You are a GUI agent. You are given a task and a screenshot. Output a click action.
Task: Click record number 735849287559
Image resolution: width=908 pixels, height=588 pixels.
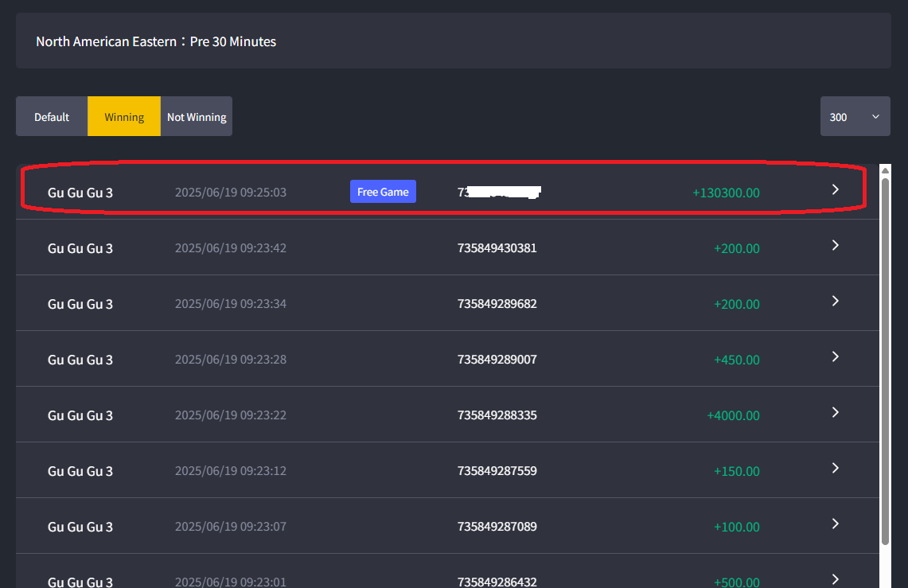click(x=497, y=470)
